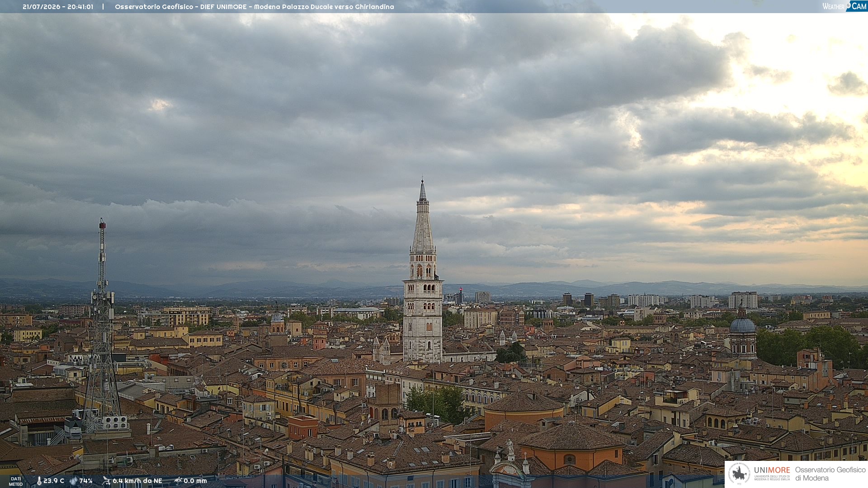Click the UNIMORE university seal emblem
The width and height of the screenshot is (868, 488).
coord(740,474)
